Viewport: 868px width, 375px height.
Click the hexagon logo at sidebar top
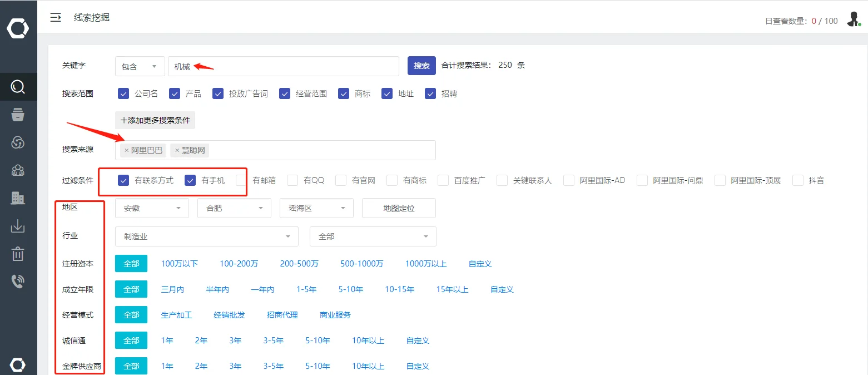click(18, 28)
